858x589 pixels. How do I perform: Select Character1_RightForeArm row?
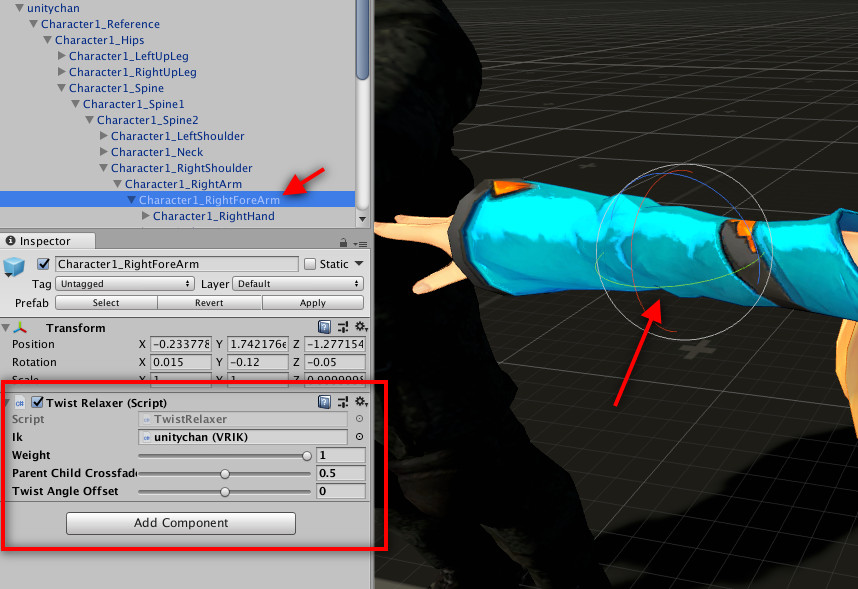click(177, 200)
